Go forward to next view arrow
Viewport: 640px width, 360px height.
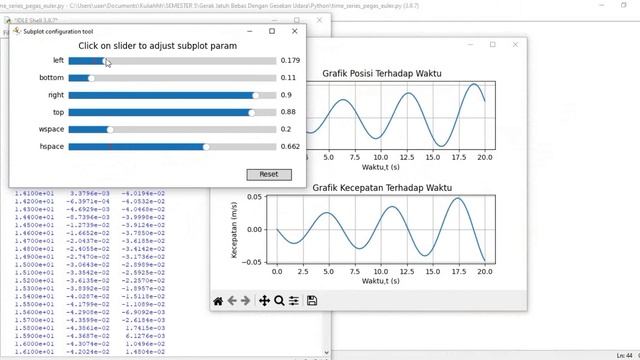pos(245,301)
